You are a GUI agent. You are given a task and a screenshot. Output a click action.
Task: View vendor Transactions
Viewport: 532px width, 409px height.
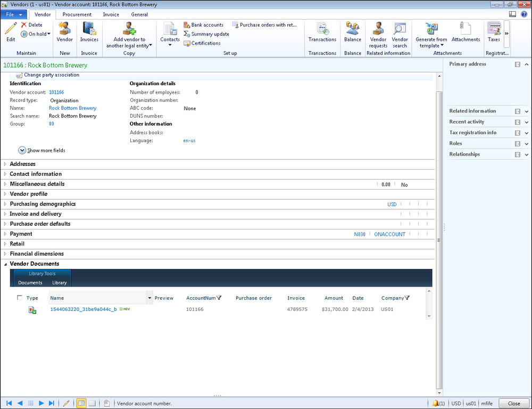tap(322, 31)
